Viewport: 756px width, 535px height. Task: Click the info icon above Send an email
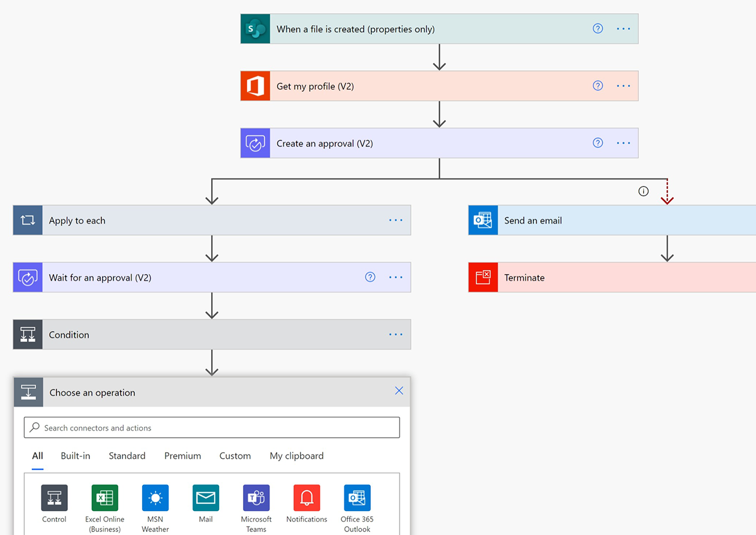pyautogui.click(x=644, y=191)
